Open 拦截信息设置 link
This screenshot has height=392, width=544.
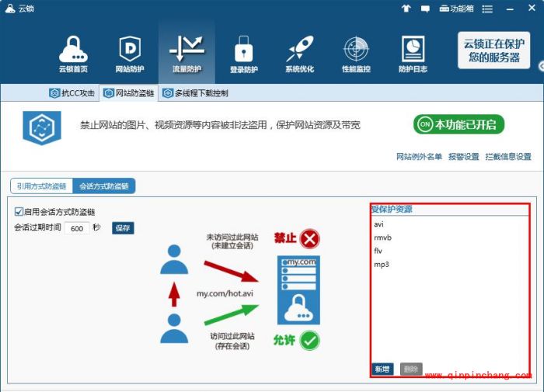[508, 157]
